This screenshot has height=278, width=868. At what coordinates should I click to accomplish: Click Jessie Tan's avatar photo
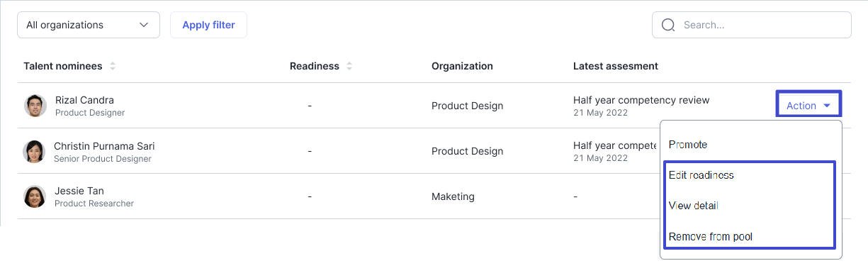click(35, 196)
